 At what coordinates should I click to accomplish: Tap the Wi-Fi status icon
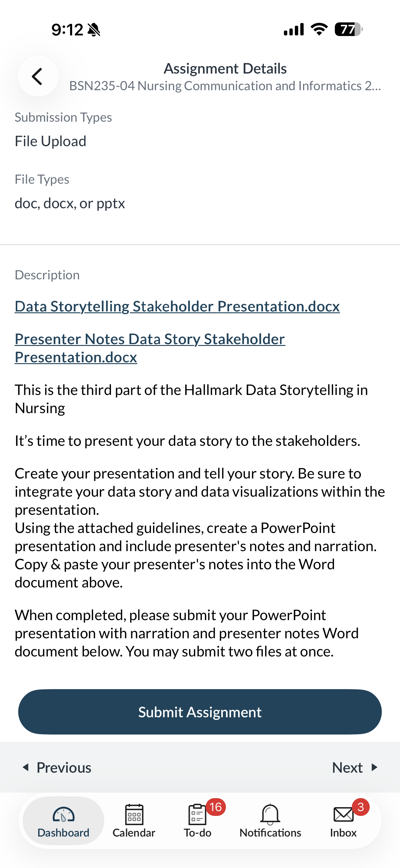[x=319, y=29]
